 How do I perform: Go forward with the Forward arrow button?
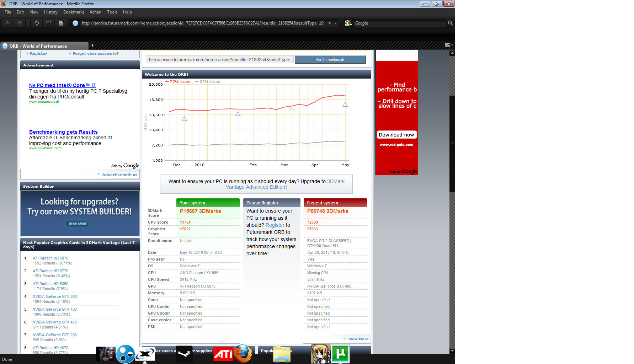(x=19, y=23)
